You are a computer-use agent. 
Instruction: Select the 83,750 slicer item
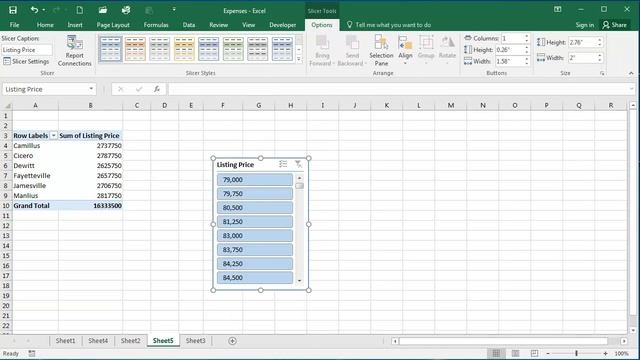(x=255, y=249)
